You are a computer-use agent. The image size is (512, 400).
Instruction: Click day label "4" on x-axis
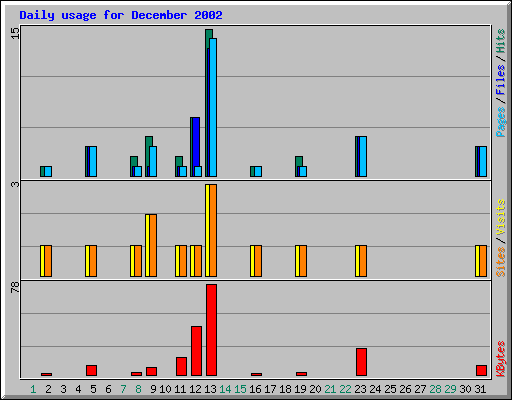pos(78,389)
